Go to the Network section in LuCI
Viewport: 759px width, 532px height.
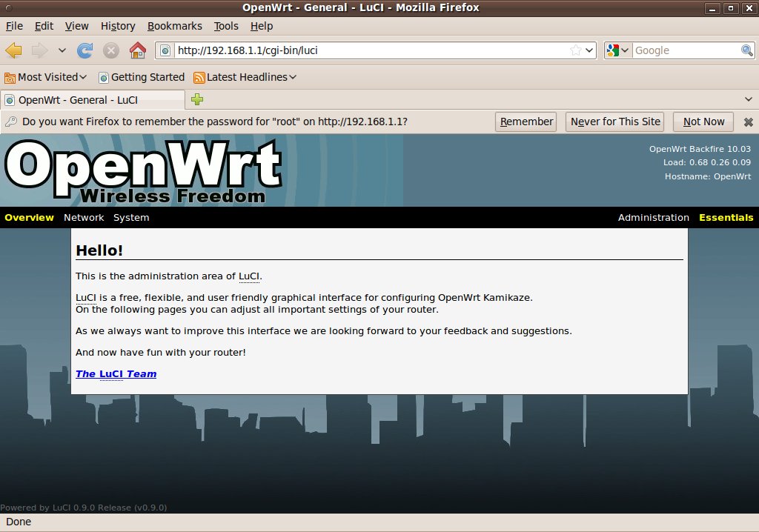[x=84, y=217]
